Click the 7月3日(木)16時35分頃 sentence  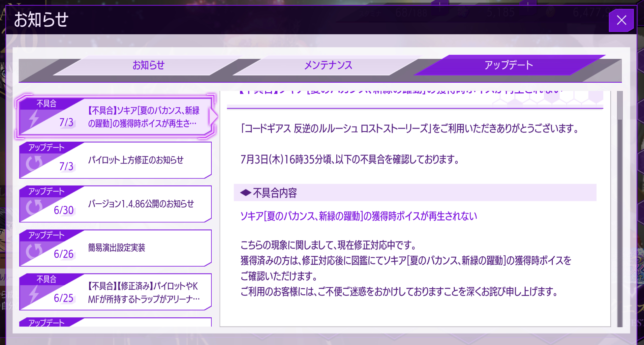tap(350, 159)
